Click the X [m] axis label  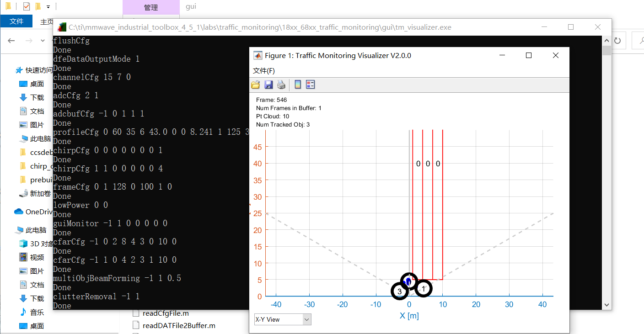pos(409,315)
